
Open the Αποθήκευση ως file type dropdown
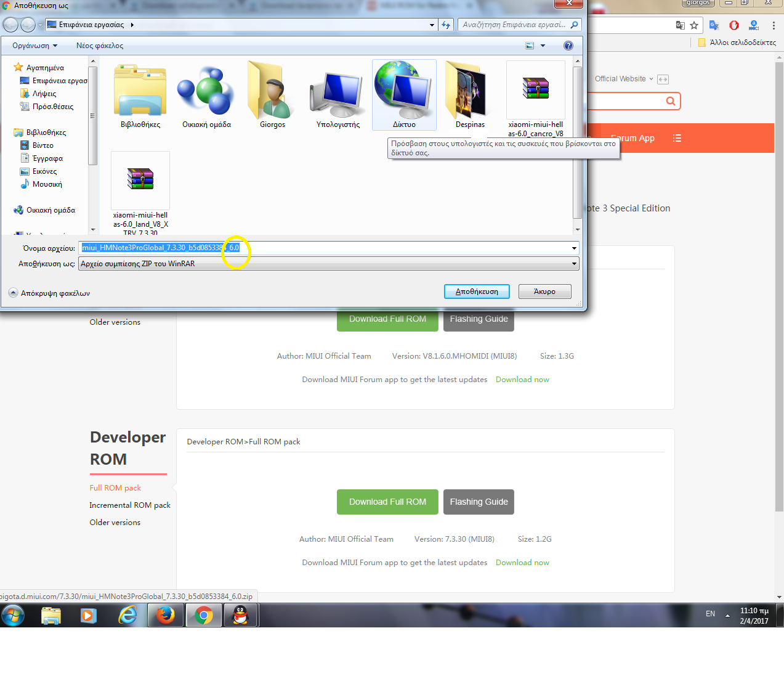click(x=329, y=264)
